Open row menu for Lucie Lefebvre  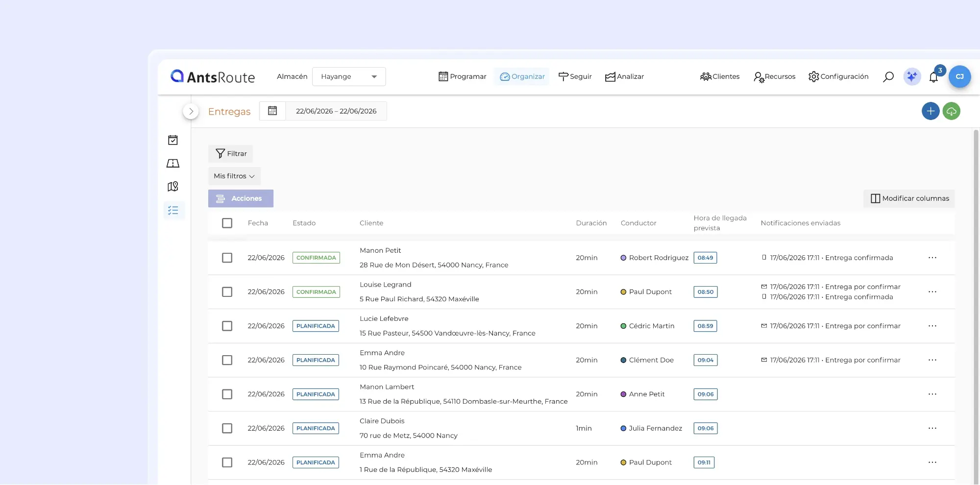coord(932,326)
